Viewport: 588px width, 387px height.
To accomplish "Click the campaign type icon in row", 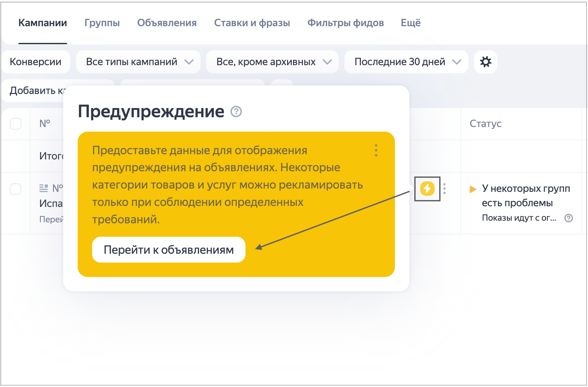I will [44, 188].
